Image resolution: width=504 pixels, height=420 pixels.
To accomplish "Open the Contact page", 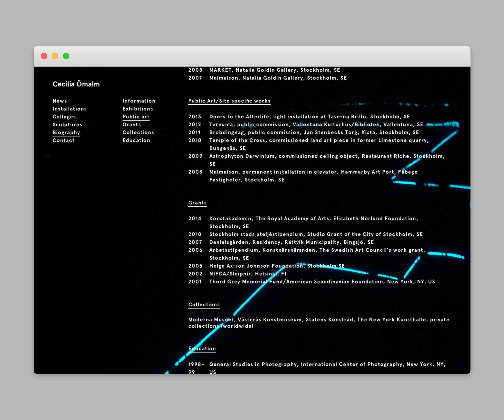I will pos(64,140).
